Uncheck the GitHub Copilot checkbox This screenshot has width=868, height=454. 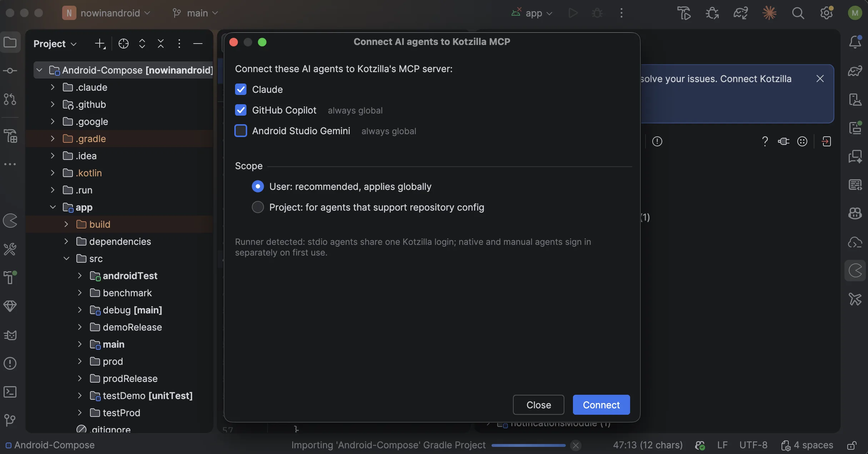point(241,110)
